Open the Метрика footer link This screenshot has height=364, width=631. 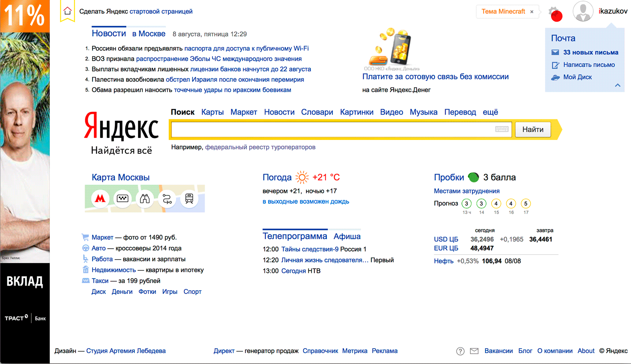click(x=355, y=351)
